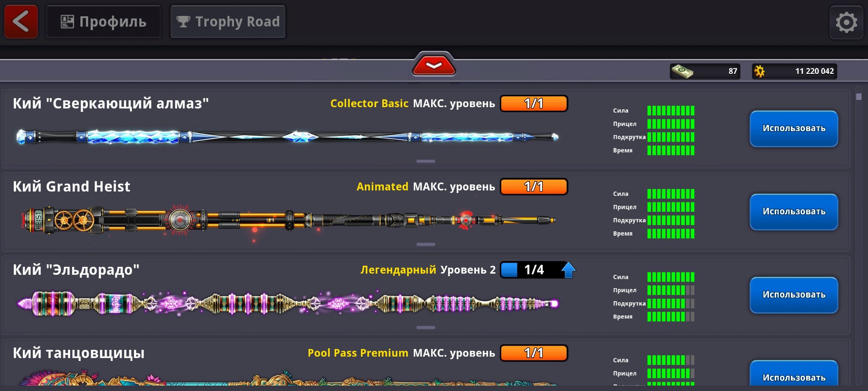
Task: Open the Trophy Road tab
Action: [228, 22]
